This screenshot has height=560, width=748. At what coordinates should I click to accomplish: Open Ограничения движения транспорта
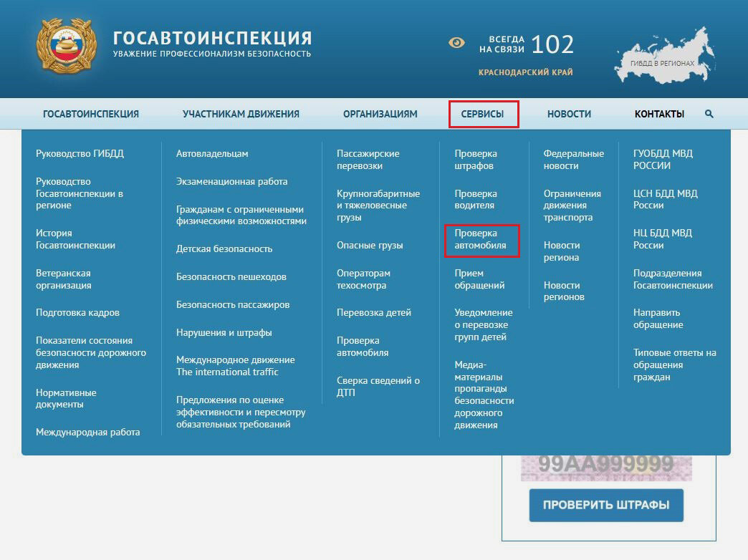pyautogui.click(x=572, y=205)
